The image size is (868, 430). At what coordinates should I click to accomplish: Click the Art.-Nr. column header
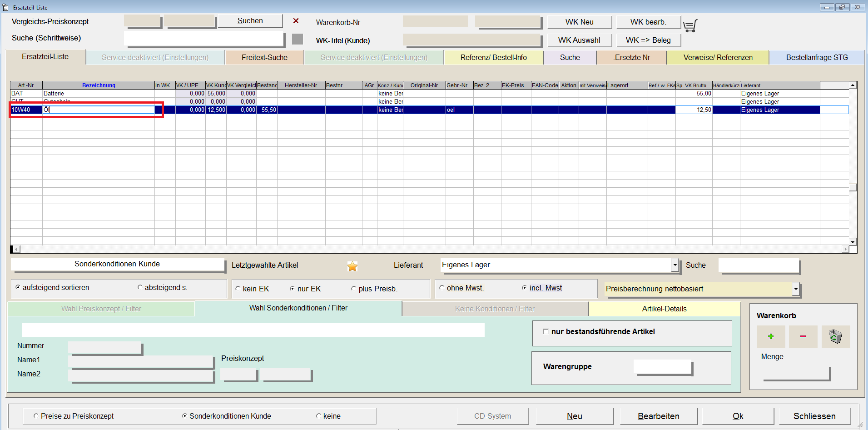[26, 85]
